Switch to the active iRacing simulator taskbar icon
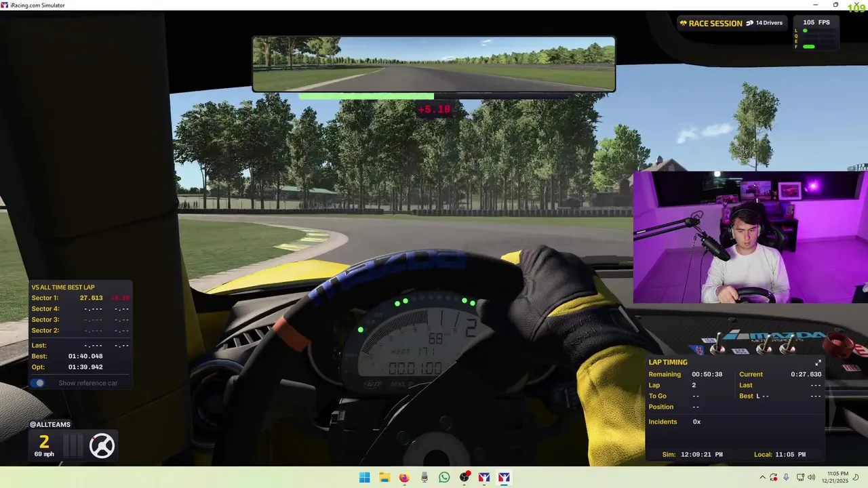 tap(504, 477)
